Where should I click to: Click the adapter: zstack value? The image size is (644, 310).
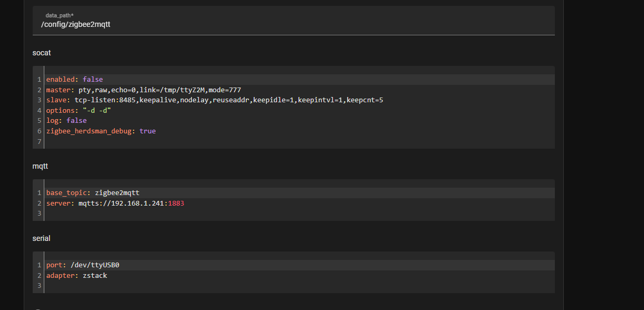pos(95,275)
